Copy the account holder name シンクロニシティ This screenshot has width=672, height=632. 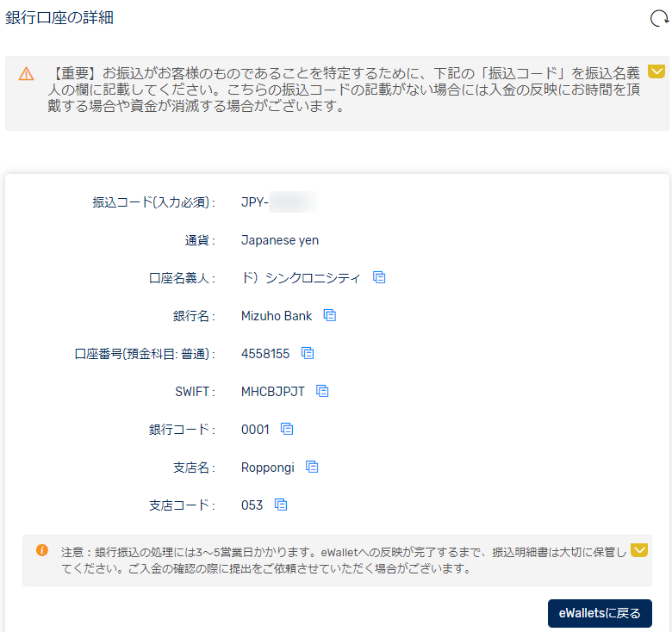[379, 277]
